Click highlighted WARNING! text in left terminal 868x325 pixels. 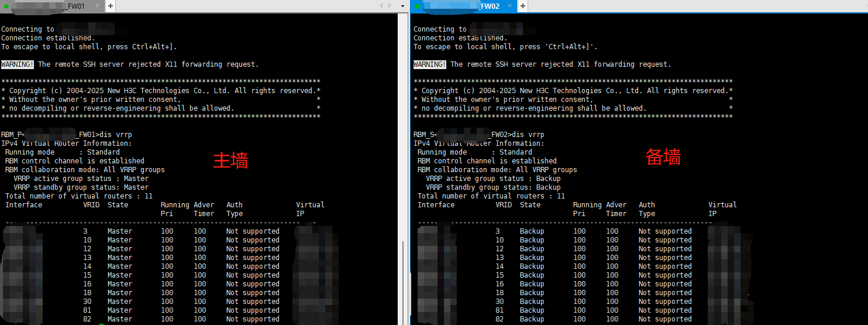pyautogui.click(x=18, y=64)
